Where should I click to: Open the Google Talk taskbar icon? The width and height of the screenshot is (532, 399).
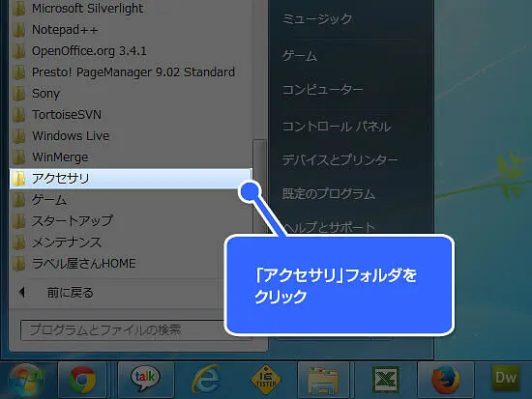145,380
